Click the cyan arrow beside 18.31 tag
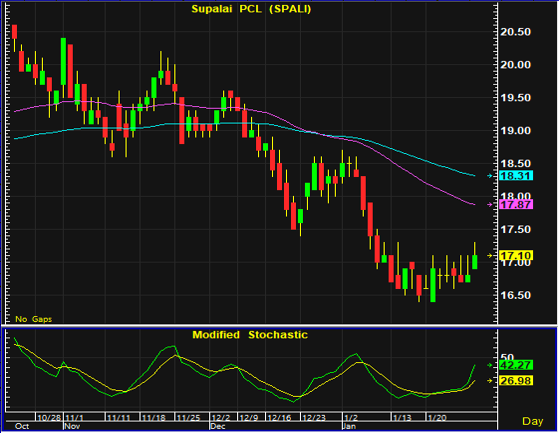Image resolution: width=559 pixels, height=433 pixels. 490,176
